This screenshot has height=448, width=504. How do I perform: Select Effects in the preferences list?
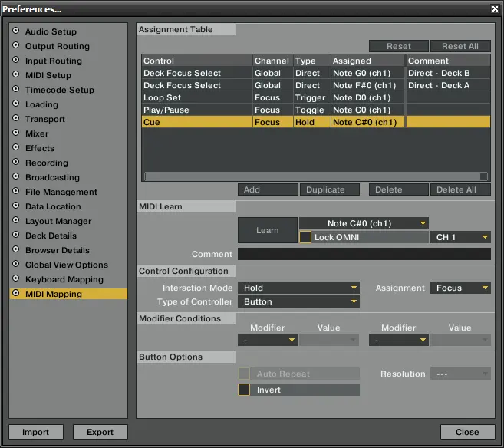tap(39, 148)
